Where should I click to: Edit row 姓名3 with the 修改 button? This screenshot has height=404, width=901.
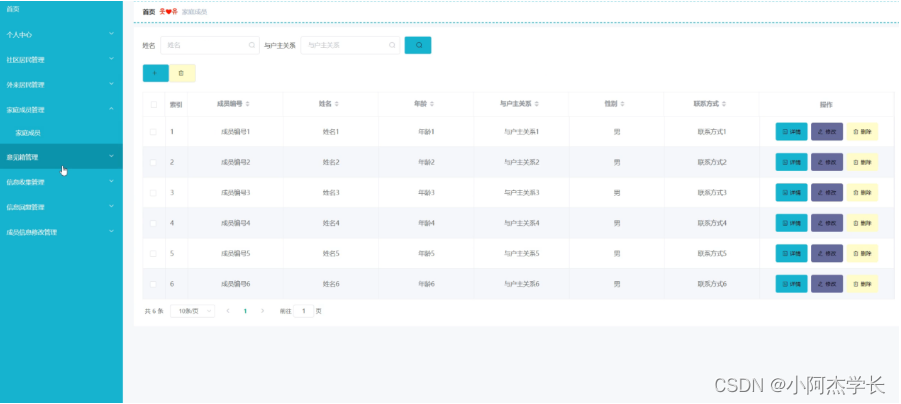[x=827, y=193]
